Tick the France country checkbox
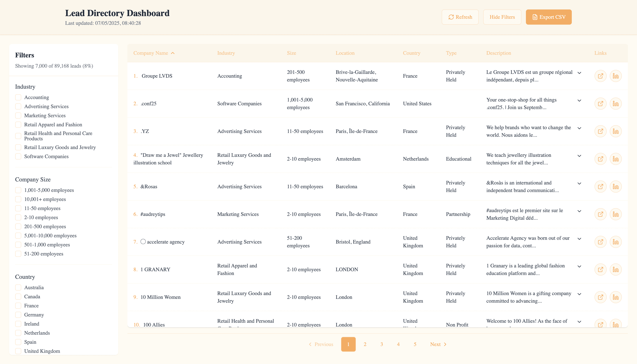Image resolution: width=637 pixels, height=364 pixels. pos(18,305)
